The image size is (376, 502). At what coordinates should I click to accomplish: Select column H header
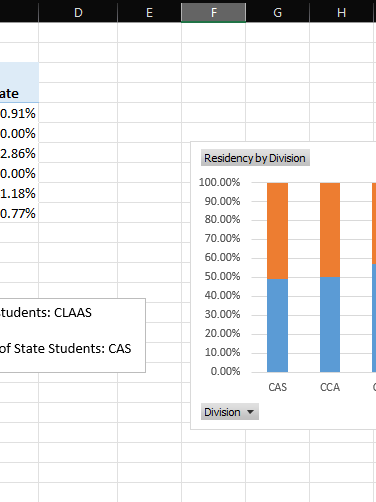[341, 12]
